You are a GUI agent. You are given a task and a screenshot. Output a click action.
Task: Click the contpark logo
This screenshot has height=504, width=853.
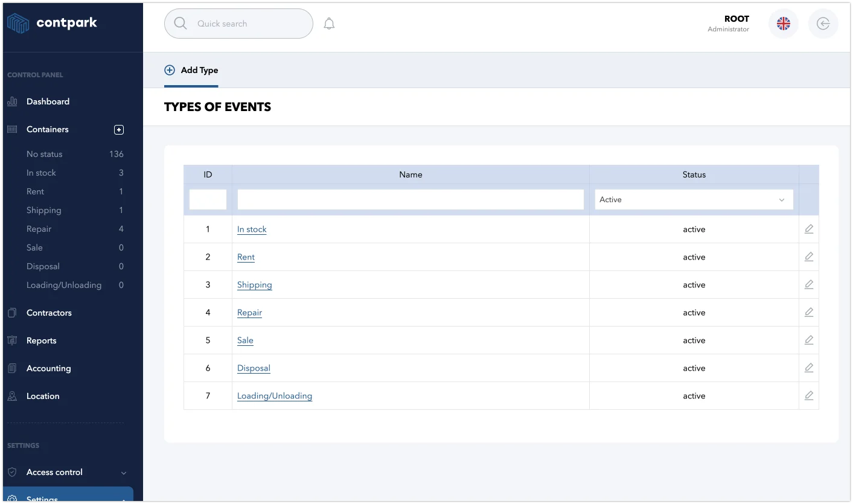(52, 24)
